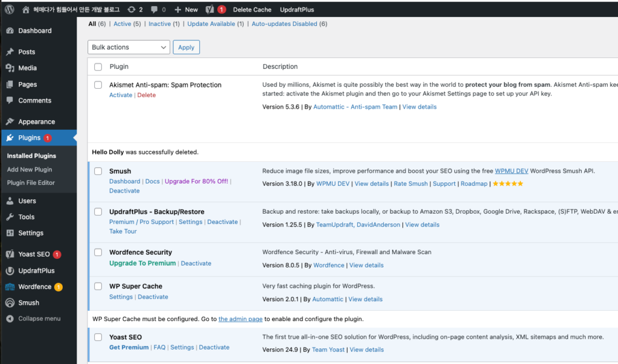Open UpdraftPlus Take Tour link
This screenshot has width=618, height=364.
point(123,231)
